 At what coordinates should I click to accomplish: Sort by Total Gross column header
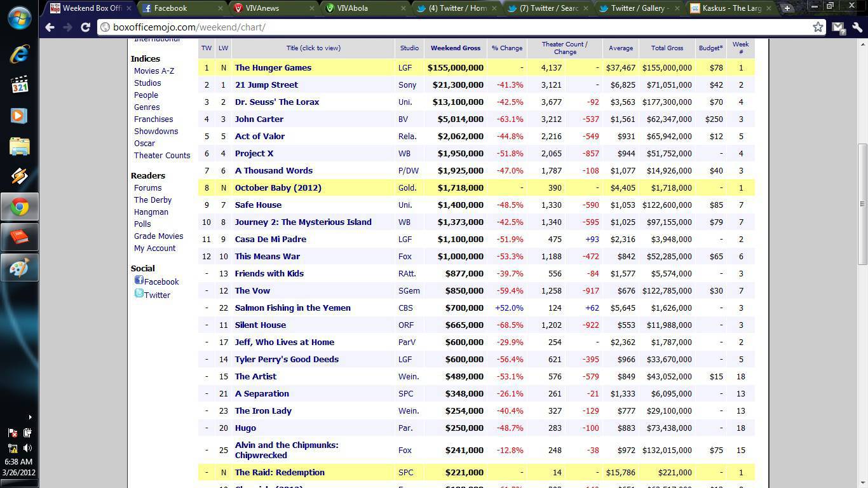pyautogui.click(x=667, y=48)
